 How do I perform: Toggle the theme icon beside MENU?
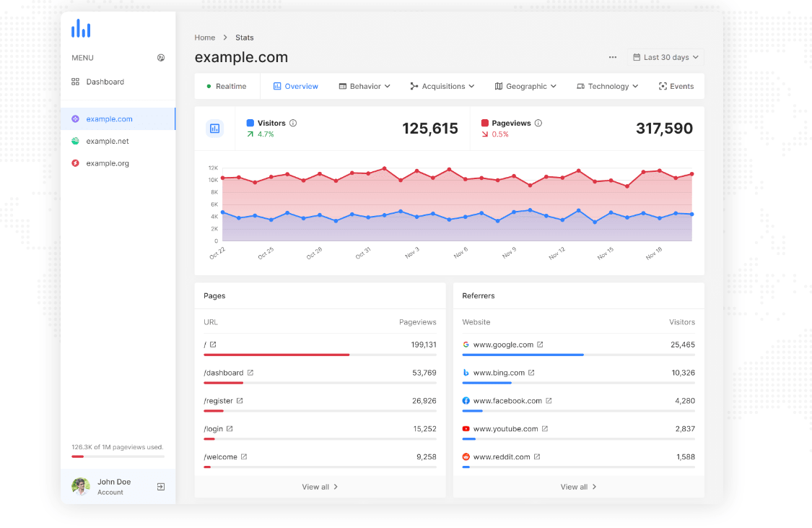(161, 58)
